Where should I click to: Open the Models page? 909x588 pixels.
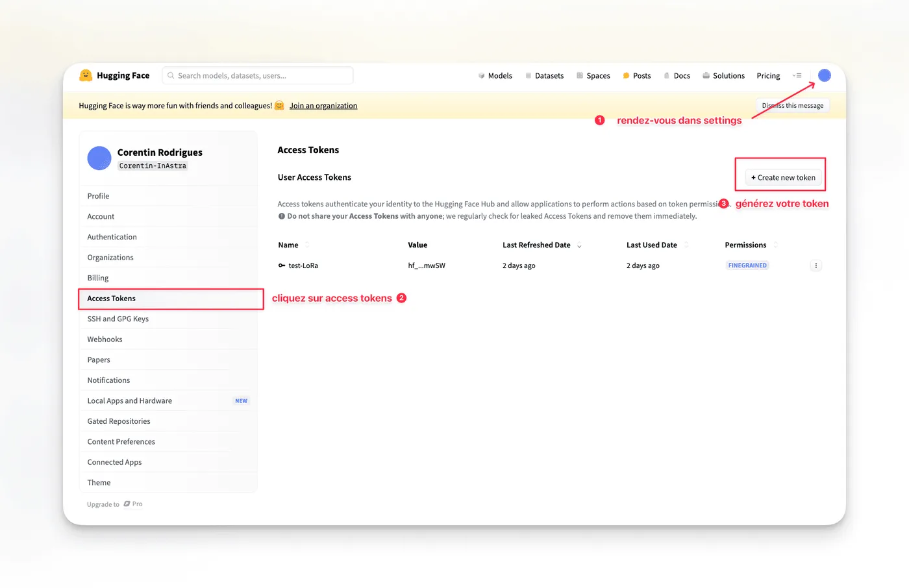tap(495, 76)
